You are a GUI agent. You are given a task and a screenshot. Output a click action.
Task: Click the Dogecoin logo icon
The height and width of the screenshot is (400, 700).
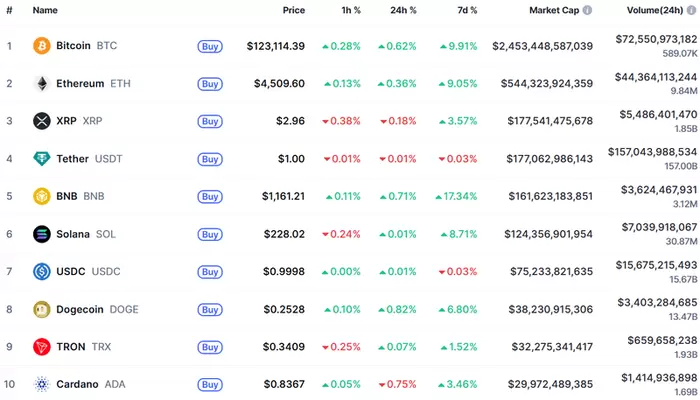(41, 309)
